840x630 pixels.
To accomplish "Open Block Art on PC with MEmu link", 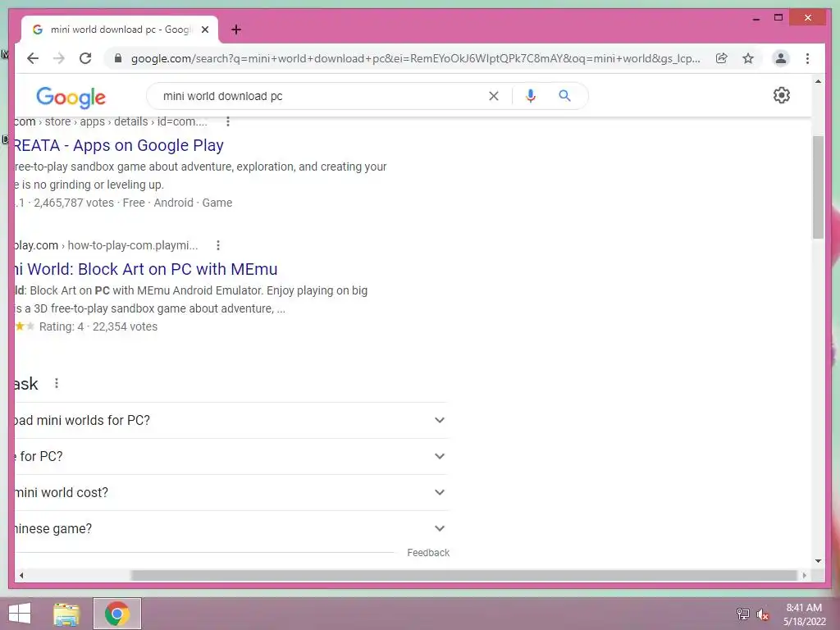I will [x=146, y=269].
